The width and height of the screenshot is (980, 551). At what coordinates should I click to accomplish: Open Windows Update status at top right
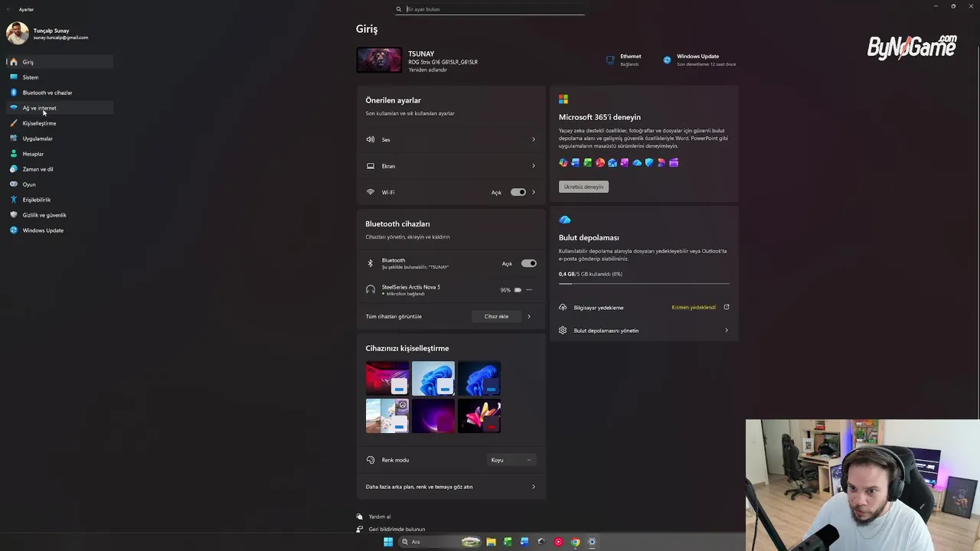(x=699, y=60)
